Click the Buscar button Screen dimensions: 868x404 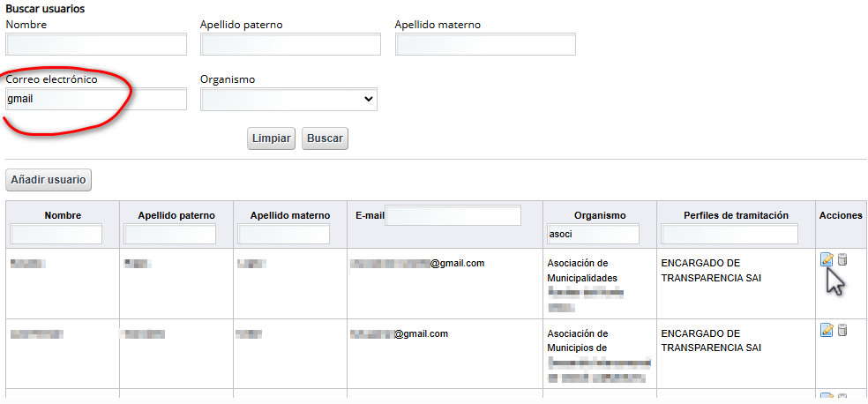pos(325,138)
